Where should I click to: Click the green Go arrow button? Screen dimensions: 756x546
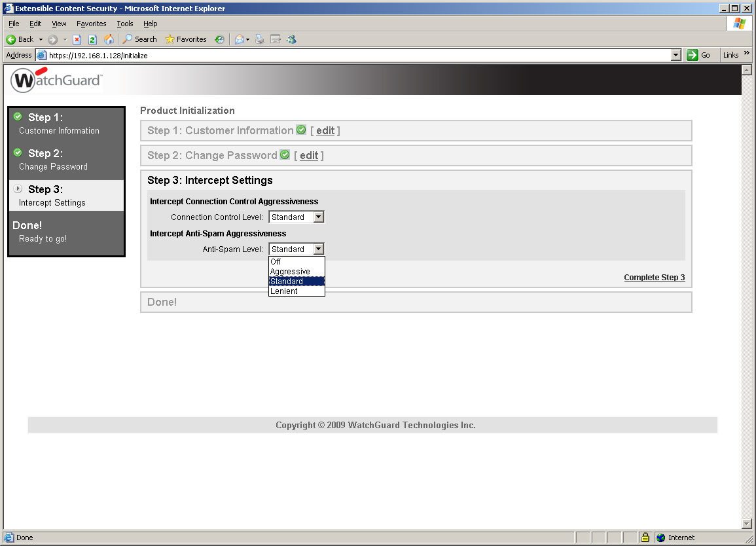[x=693, y=55]
